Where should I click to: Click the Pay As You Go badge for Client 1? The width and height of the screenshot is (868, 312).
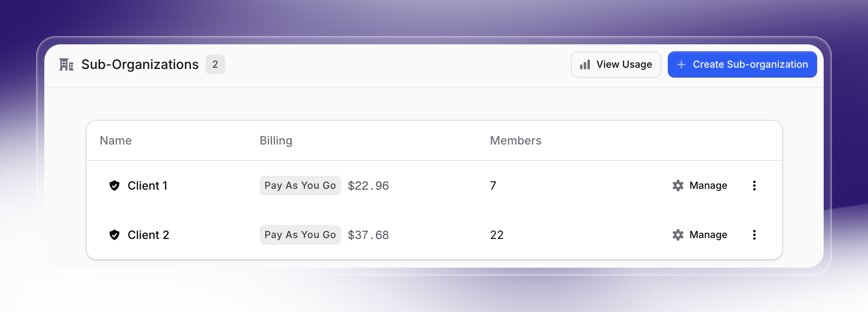[300, 185]
